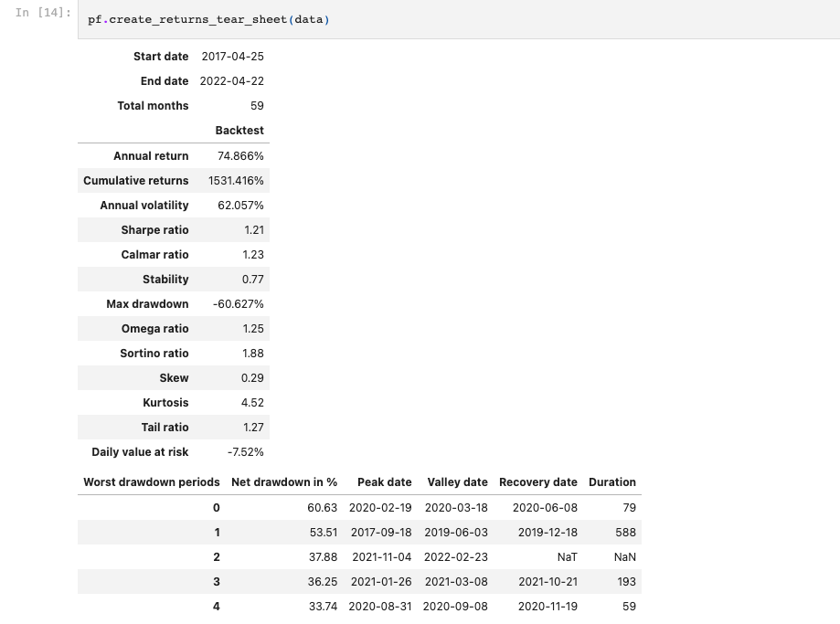Click the Total months row label
This screenshot has height=624, width=840.
coord(153,105)
